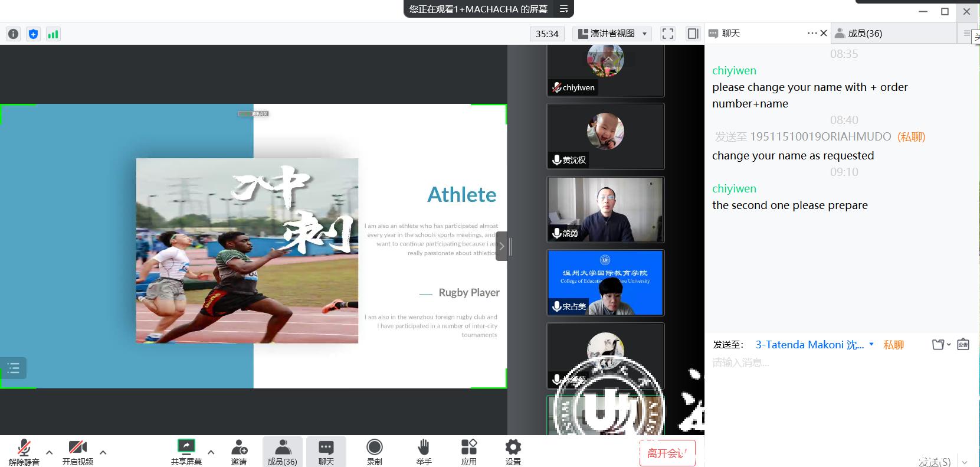Enter full screen mode
The width and height of the screenshot is (980, 467).
(668, 34)
